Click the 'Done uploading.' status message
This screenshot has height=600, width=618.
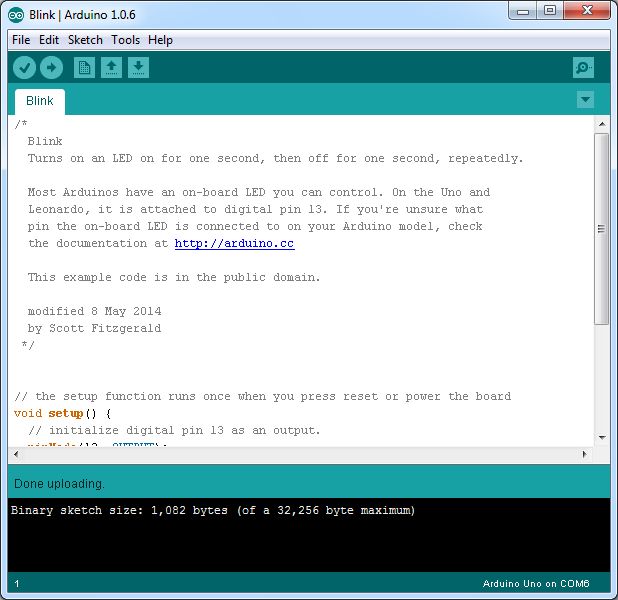pyautogui.click(x=60, y=484)
